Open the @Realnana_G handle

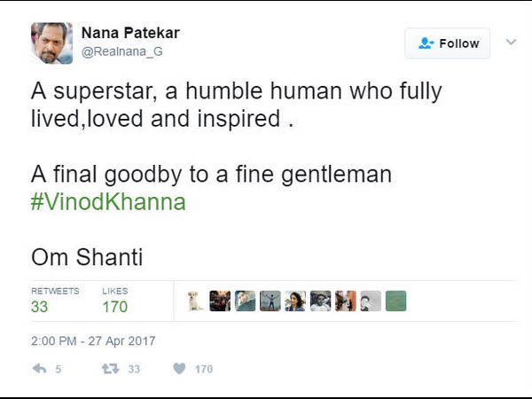pyautogui.click(x=122, y=52)
